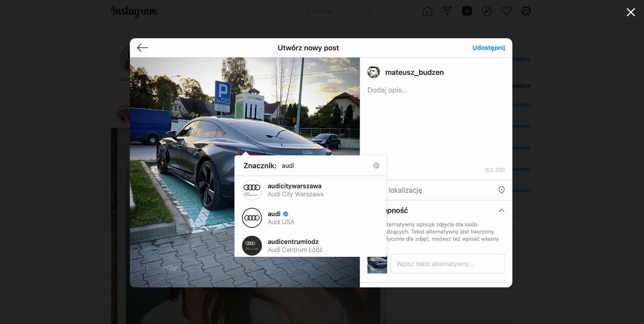Click the back arrow in post dialog
644x324 pixels.
(x=142, y=48)
